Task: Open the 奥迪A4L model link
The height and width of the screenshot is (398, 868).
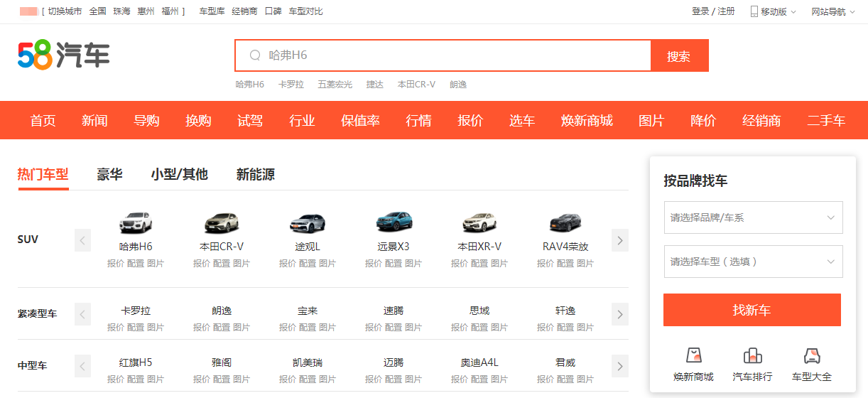Action: pyautogui.click(x=479, y=362)
